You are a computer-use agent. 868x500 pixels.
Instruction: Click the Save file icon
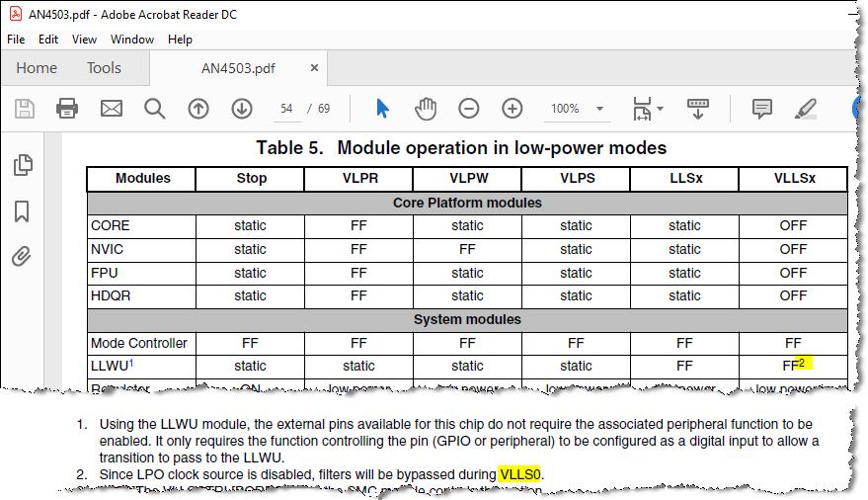(25, 109)
